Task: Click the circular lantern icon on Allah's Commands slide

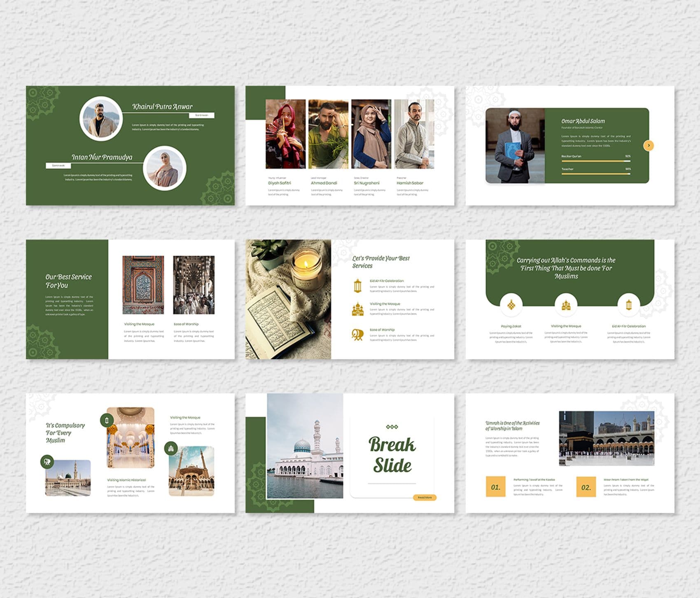Action: coord(628,305)
